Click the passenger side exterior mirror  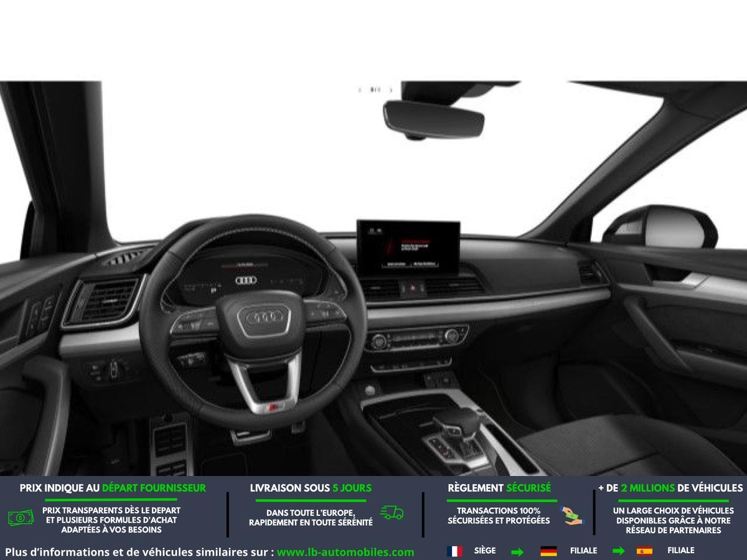click(x=661, y=228)
